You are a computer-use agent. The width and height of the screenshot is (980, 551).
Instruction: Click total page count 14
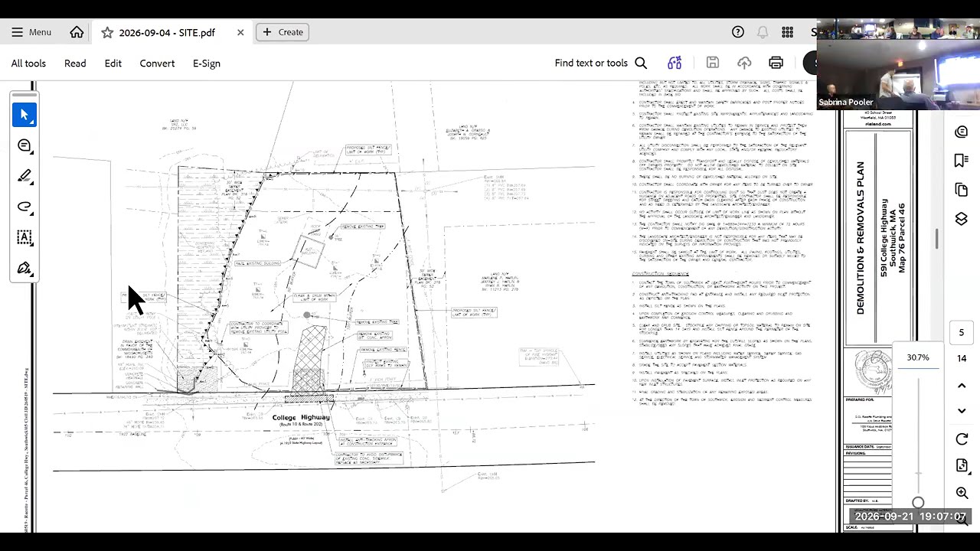[x=962, y=358]
